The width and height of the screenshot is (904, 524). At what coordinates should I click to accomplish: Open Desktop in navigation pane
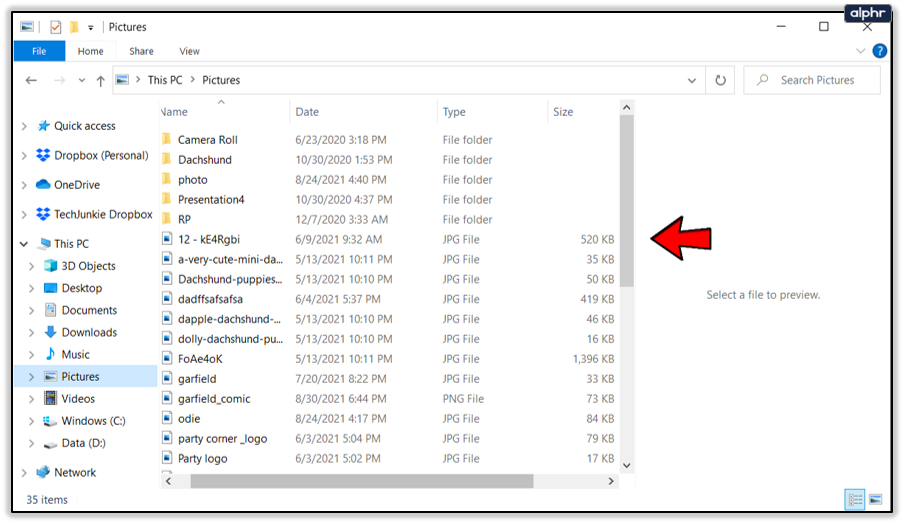click(81, 288)
